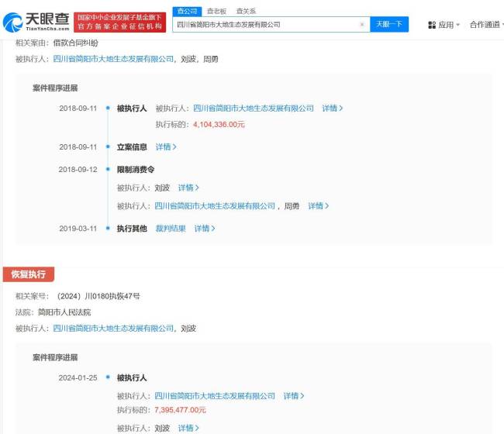View 详情 for 立案信息 entry

click(166, 146)
